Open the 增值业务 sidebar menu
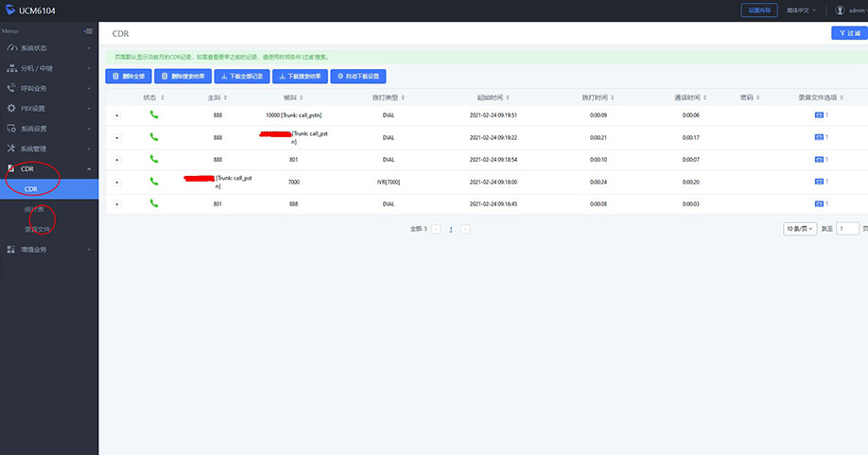Image resolution: width=868 pixels, height=455 pixels. tap(49, 250)
